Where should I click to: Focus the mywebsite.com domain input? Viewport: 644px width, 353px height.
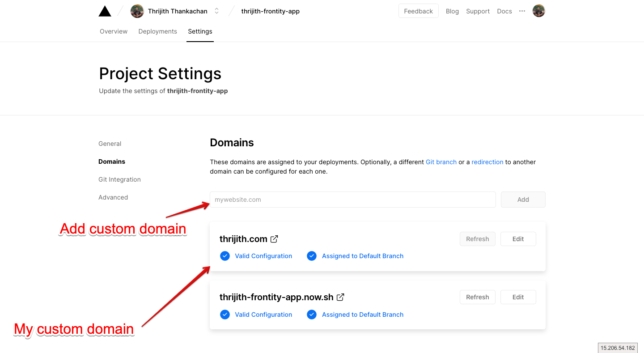click(353, 200)
